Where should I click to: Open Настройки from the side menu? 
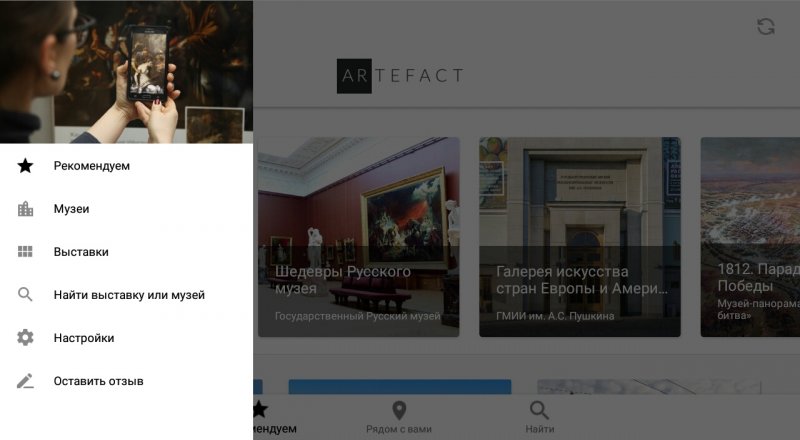coord(127,337)
